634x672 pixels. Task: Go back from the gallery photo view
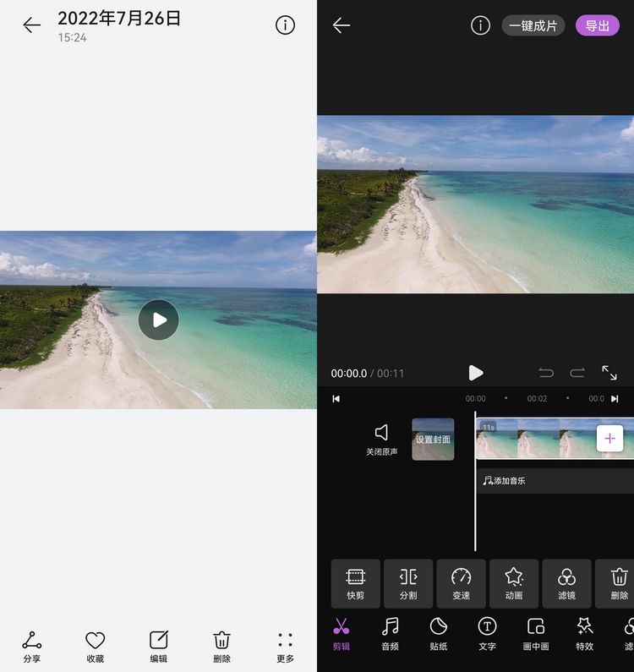pos(32,25)
